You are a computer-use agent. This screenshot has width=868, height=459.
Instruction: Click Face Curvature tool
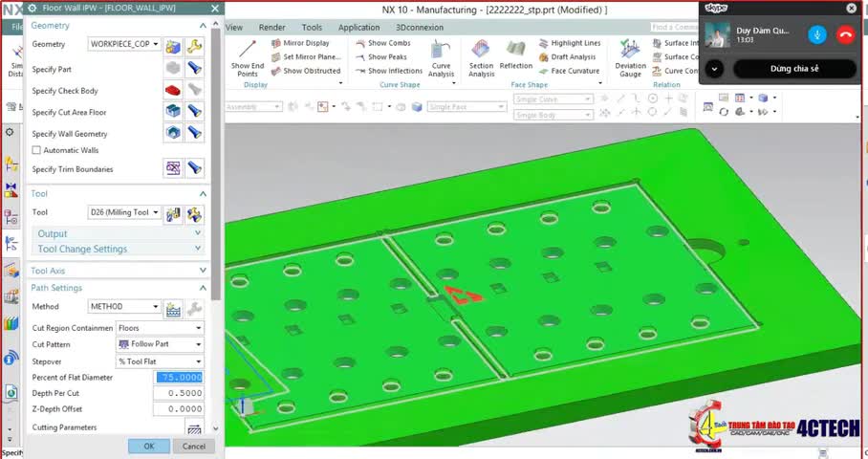pyautogui.click(x=569, y=71)
